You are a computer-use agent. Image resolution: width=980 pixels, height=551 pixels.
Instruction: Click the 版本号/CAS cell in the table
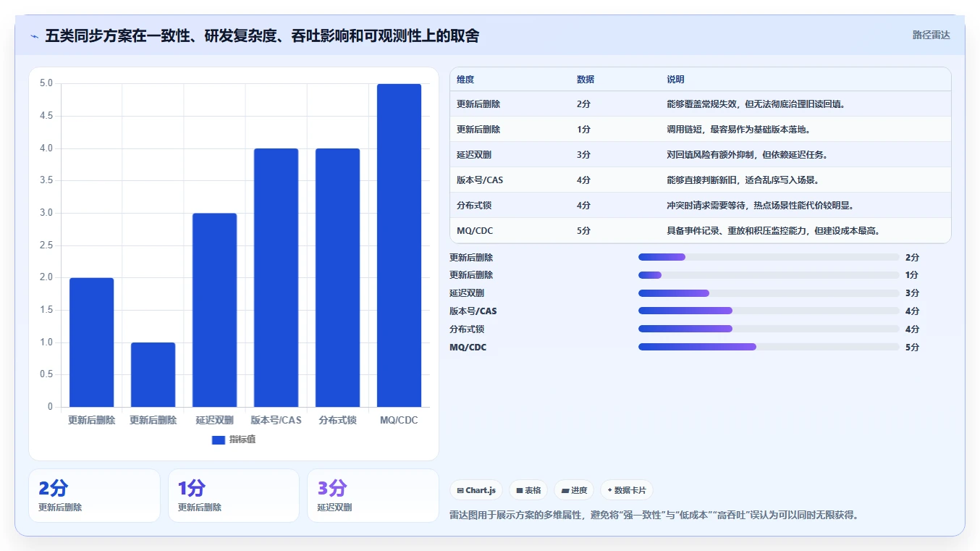point(480,180)
